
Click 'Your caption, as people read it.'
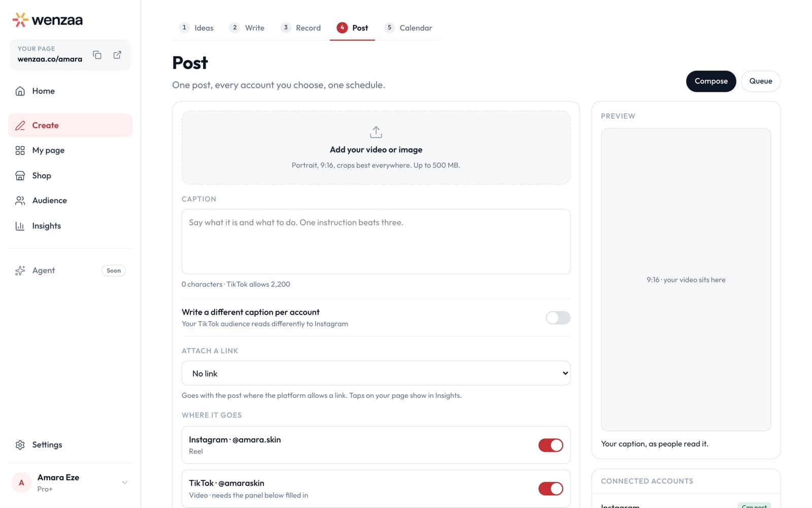click(655, 444)
